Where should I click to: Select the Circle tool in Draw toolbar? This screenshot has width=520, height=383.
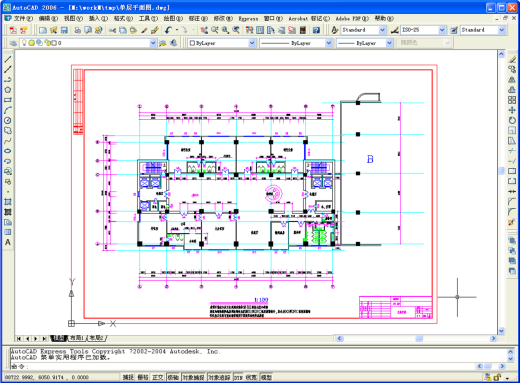point(8,120)
